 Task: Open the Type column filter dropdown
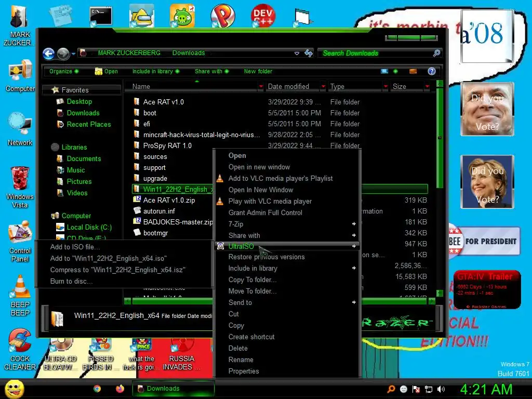[385, 87]
